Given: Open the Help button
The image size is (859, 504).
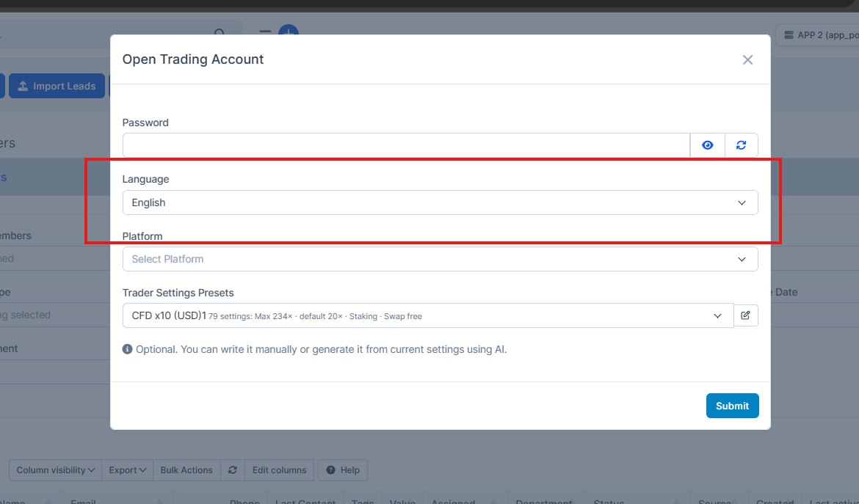Looking at the screenshot, I should tap(343, 470).
